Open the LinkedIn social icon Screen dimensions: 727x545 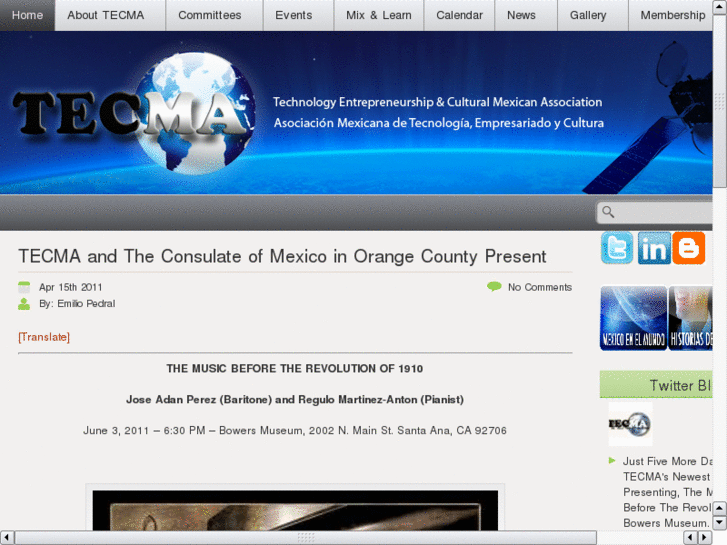pyautogui.click(x=654, y=248)
